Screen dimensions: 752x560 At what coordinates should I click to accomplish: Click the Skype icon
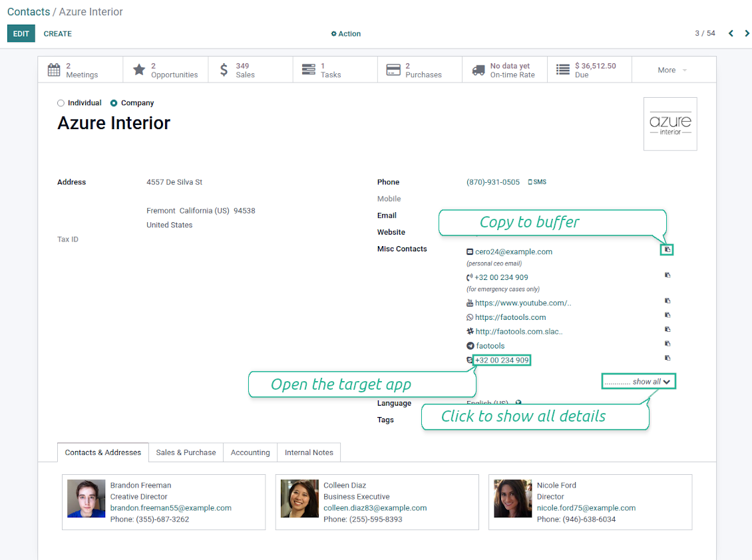pyautogui.click(x=470, y=360)
